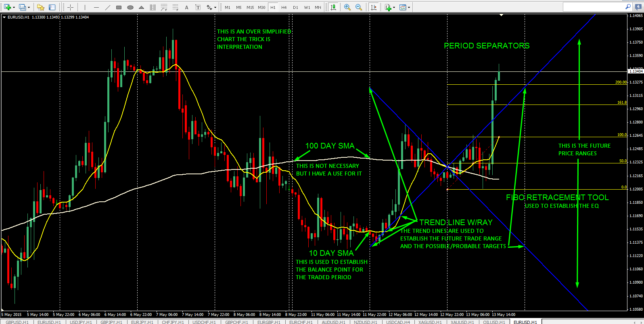
Task: Switch to the GBPUSD.H1 chart tab
Action: tap(17, 322)
